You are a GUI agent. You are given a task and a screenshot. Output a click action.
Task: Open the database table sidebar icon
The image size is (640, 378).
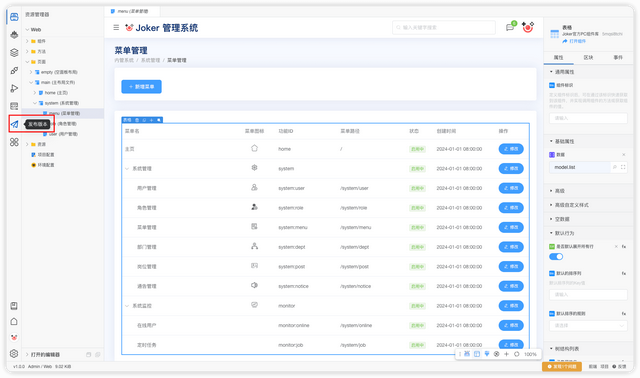click(14, 106)
